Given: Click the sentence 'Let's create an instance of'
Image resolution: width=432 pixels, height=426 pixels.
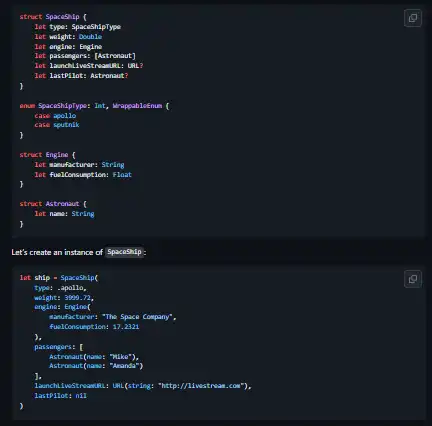Looking at the screenshot, I should 57,252.
